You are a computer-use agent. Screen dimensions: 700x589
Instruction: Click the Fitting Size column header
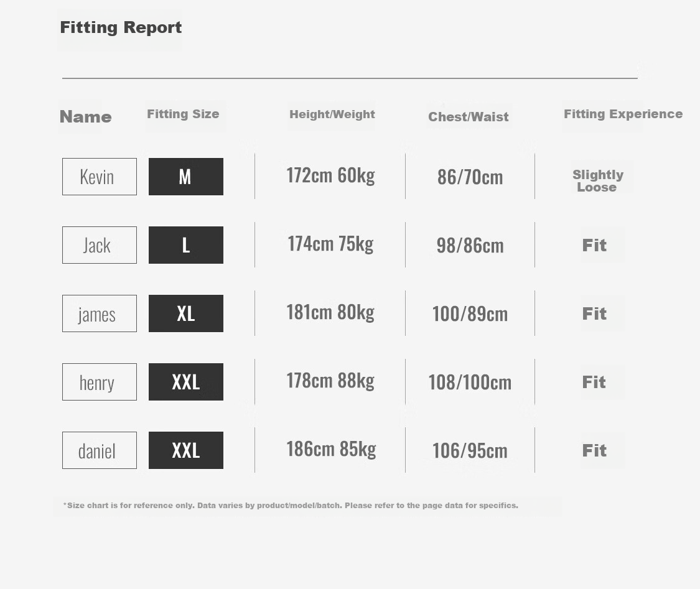(x=183, y=114)
